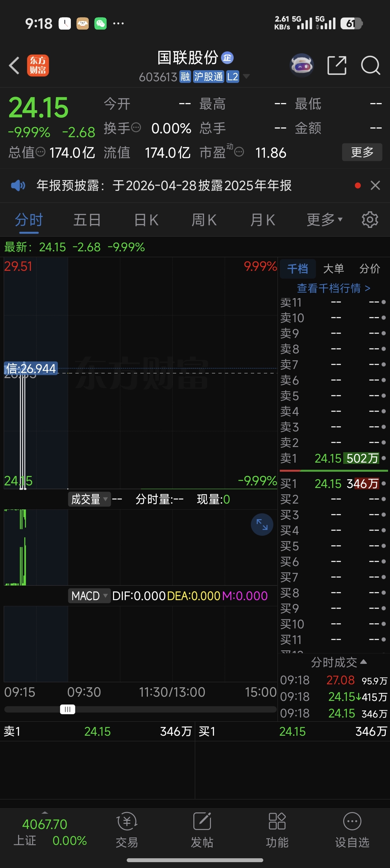
Task: Tap the dot beside 买2 row
Action: tap(383, 499)
